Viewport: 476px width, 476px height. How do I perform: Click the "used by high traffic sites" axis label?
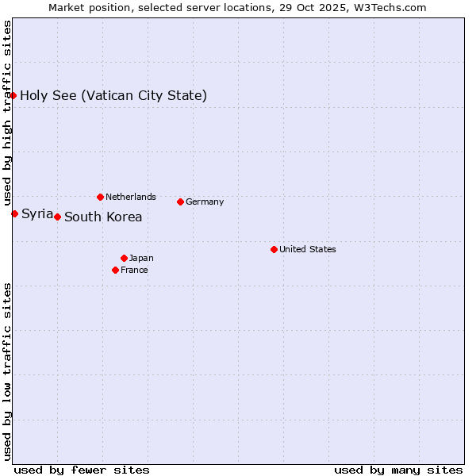tap(7, 113)
